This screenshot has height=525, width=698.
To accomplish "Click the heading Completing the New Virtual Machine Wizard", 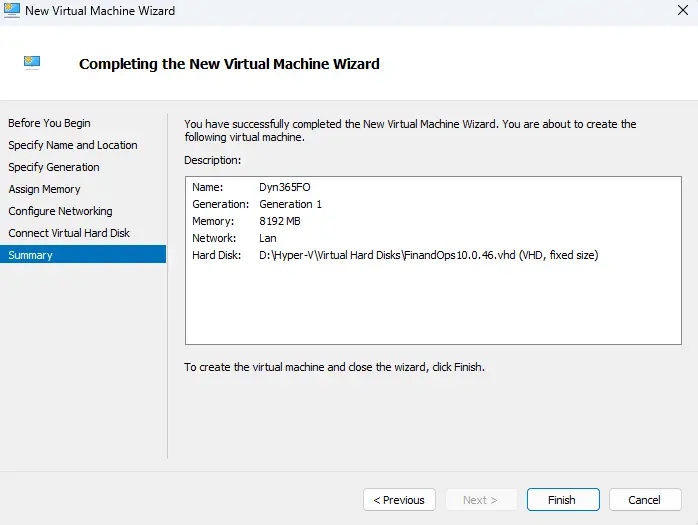I will coord(229,64).
